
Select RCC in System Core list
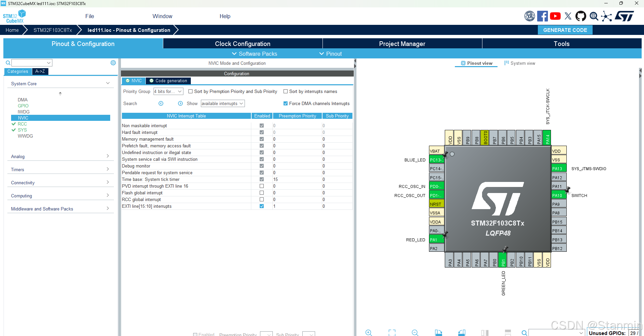(22, 124)
